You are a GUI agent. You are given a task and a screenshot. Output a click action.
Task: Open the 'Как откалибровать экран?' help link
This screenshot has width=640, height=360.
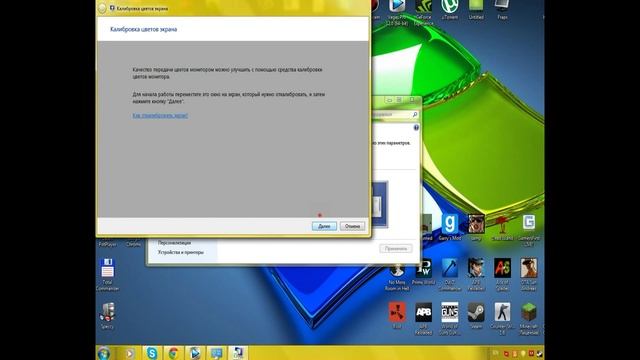tap(160, 116)
